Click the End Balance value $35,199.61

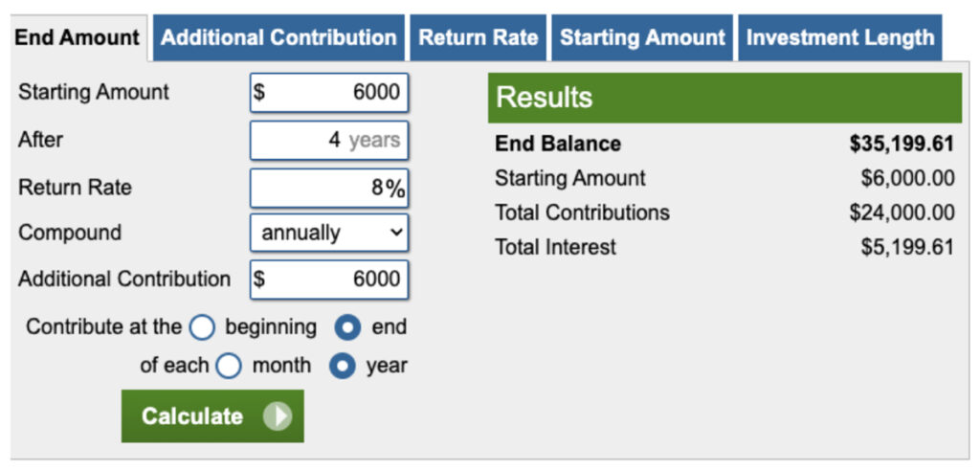(902, 145)
